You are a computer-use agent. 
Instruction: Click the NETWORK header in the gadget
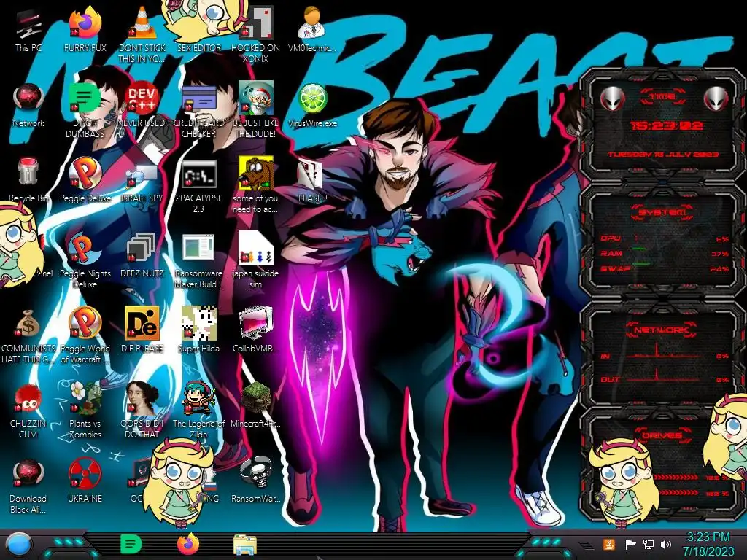tap(662, 330)
